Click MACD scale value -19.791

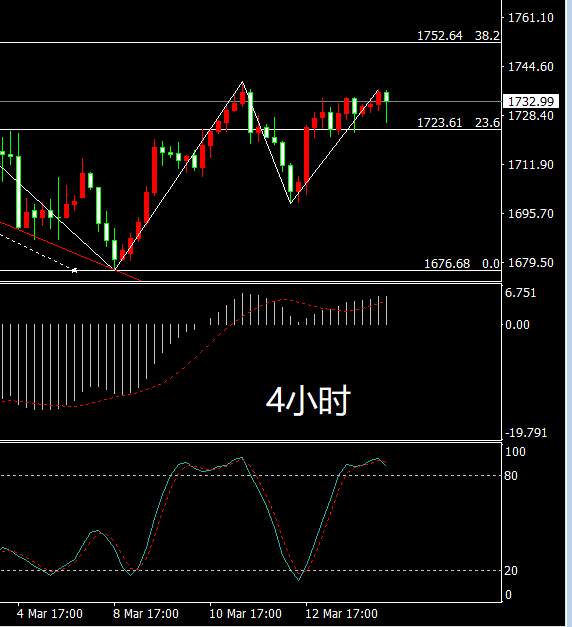[x=526, y=433]
